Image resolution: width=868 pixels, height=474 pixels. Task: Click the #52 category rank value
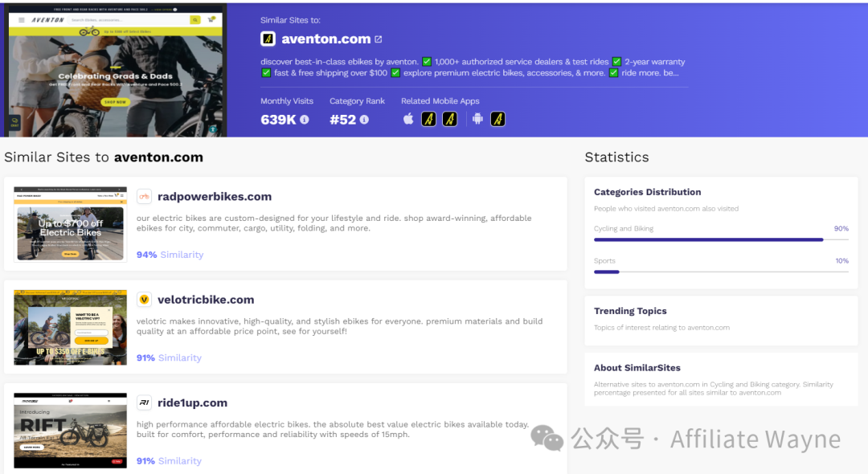tap(342, 120)
